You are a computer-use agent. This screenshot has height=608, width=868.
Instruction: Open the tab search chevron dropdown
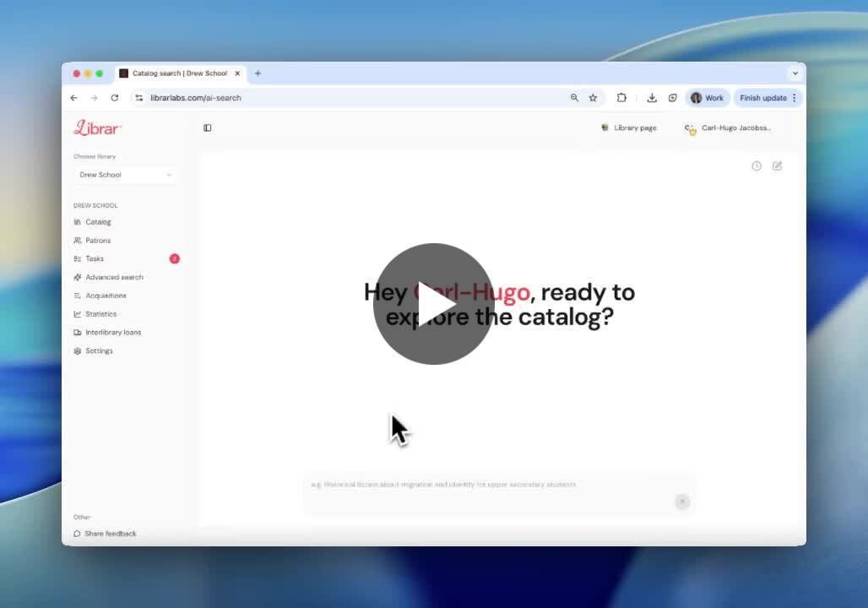(795, 73)
